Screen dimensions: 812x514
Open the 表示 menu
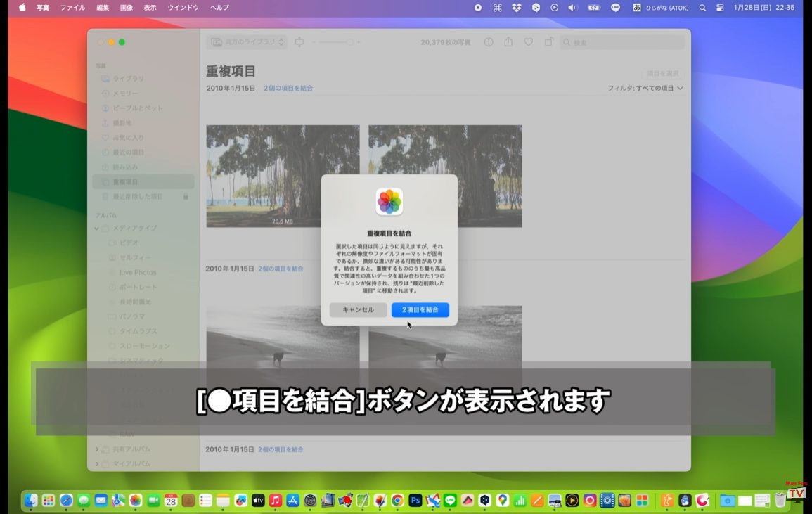(150, 8)
